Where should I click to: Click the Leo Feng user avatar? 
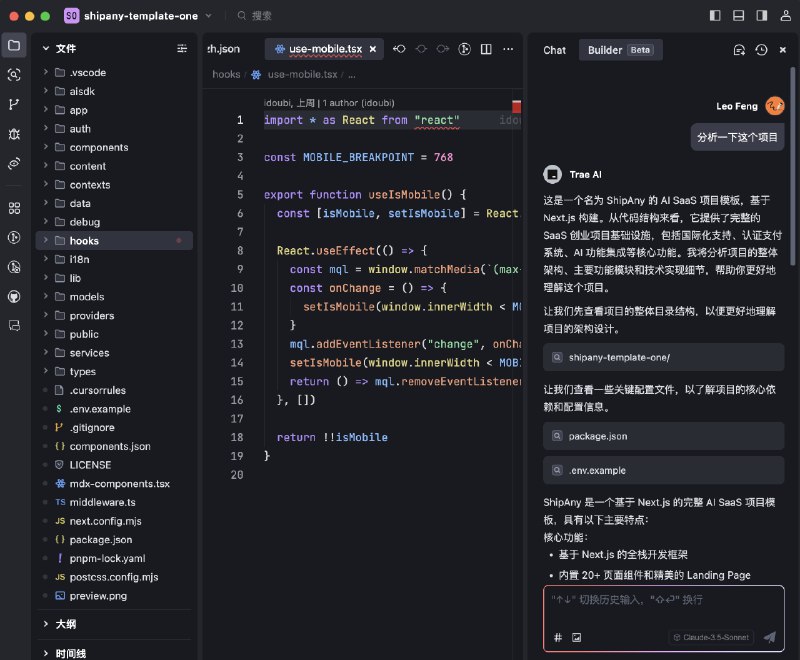[x=774, y=106]
